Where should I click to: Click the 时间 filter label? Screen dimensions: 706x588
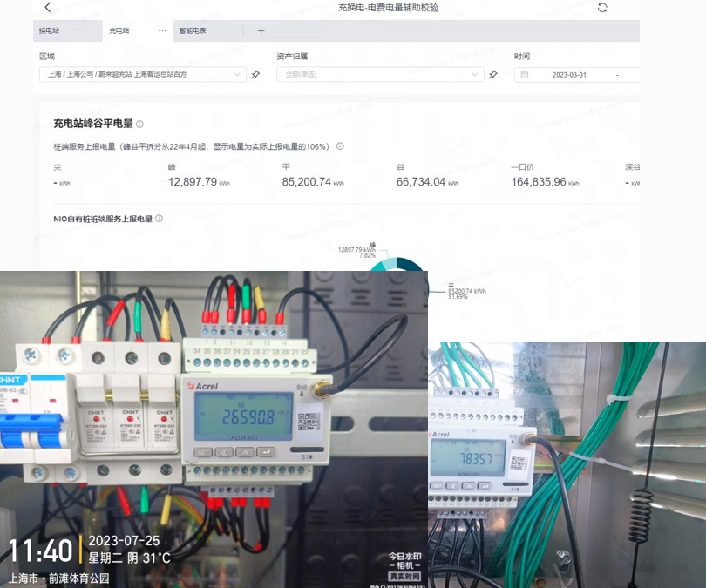[x=522, y=57]
